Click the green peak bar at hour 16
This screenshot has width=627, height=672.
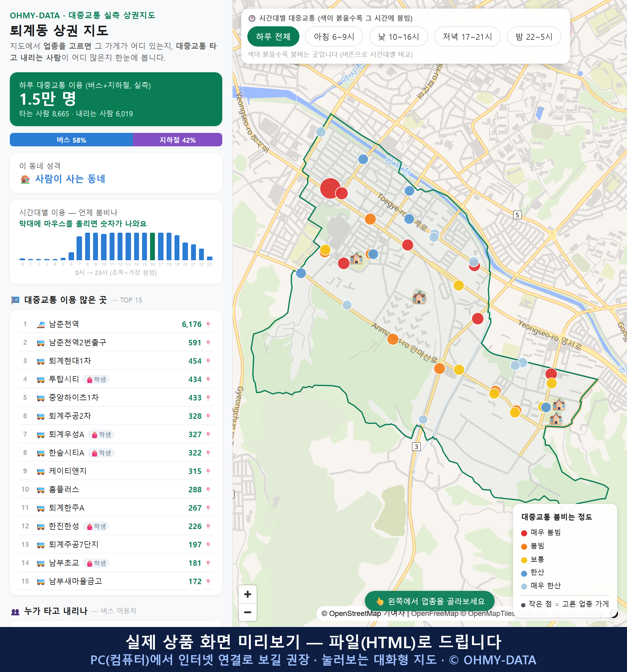tap(152, 246)
